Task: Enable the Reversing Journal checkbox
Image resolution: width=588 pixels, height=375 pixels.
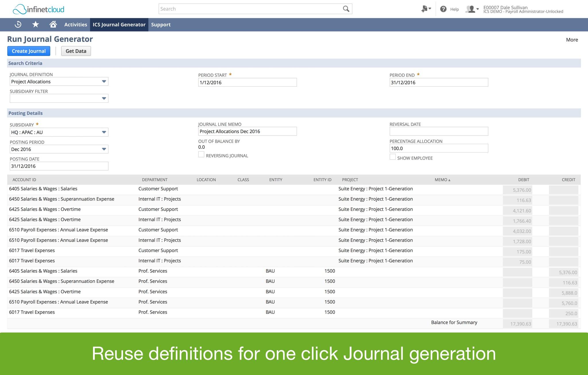Action: coord(201,155)
